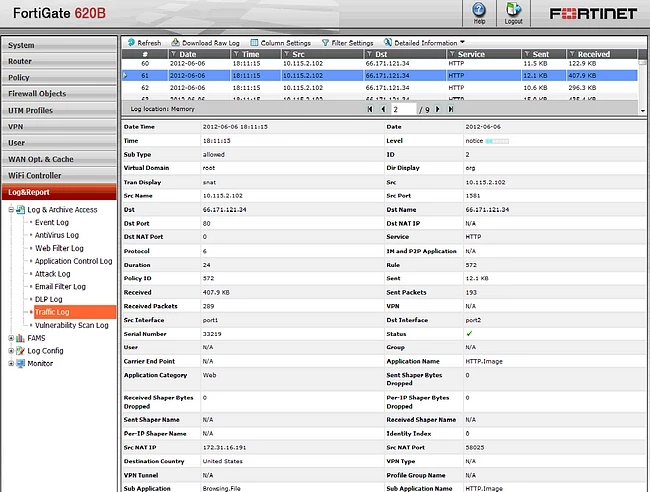Jump to the last log page
The height and width of the screenshot is (492, 650).
[451, 109]
